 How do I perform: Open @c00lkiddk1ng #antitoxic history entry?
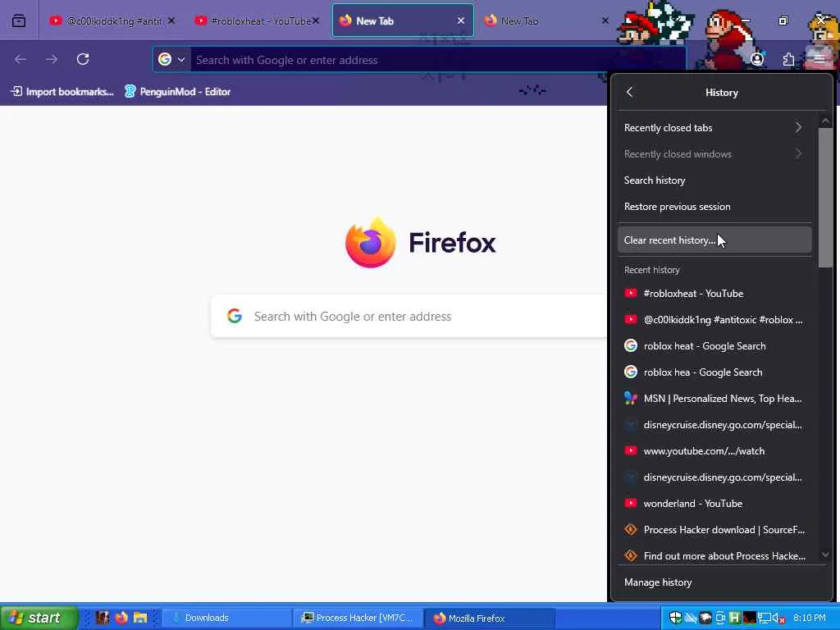coord(714,320)
